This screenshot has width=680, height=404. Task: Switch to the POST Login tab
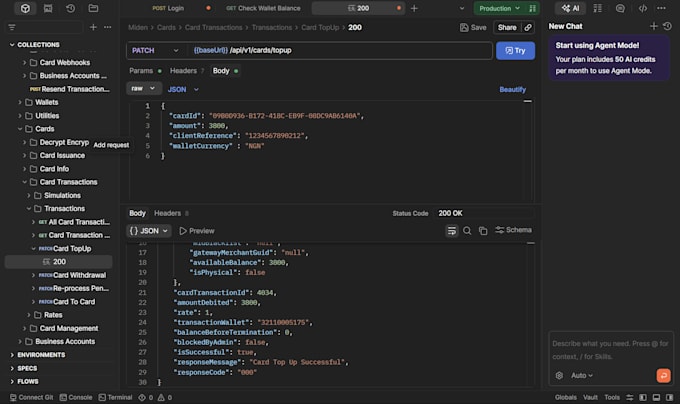coord(168,8)
